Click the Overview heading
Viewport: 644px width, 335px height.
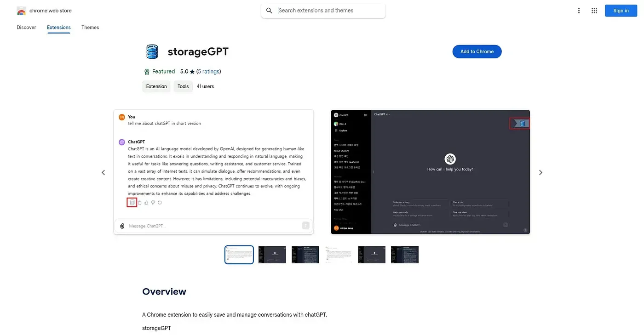point(164,292)
